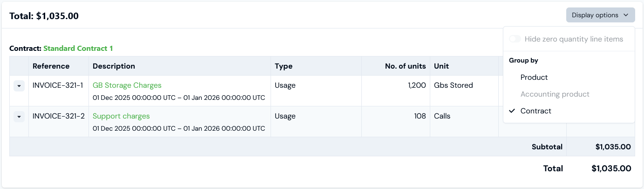
Task: Click the checkmark next to Contract
Action: [512, 111]
